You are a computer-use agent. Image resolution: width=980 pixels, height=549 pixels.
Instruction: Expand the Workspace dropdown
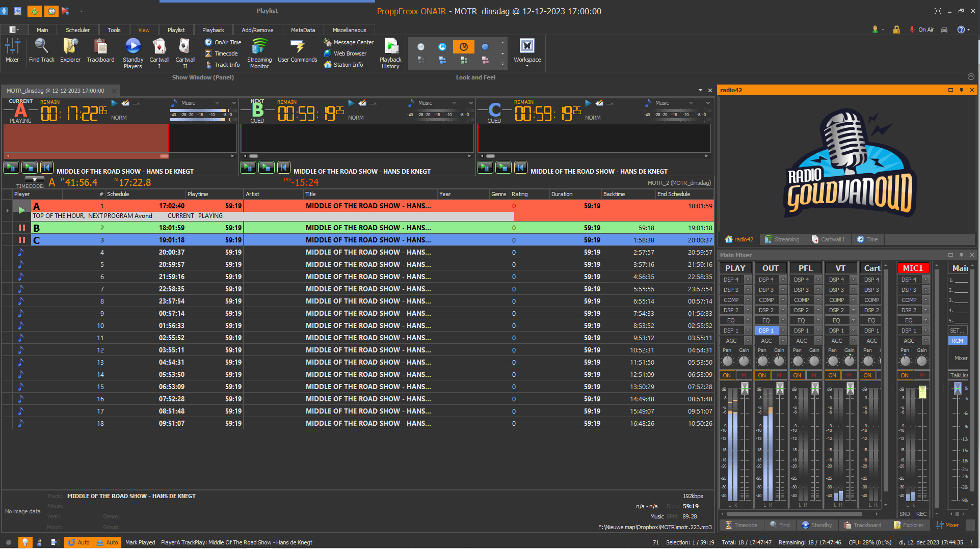pyautogui.click(x=527, y=66)
